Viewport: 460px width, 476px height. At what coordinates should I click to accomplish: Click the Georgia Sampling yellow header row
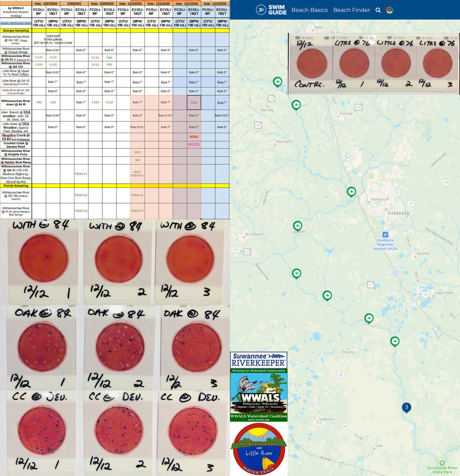click(x=115, y=31)
